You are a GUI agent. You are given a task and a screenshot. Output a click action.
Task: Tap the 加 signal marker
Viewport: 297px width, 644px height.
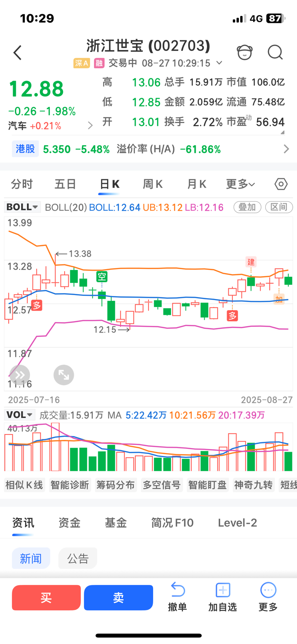[x=279, y=299]
